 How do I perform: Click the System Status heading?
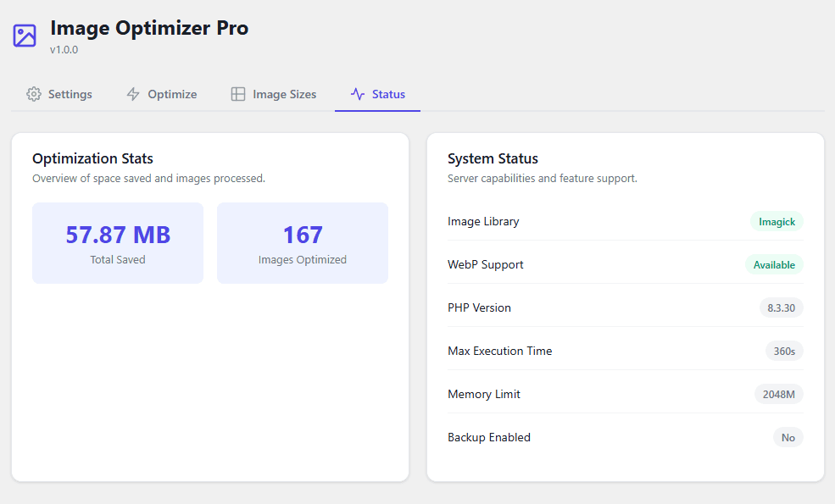point(493,158)
